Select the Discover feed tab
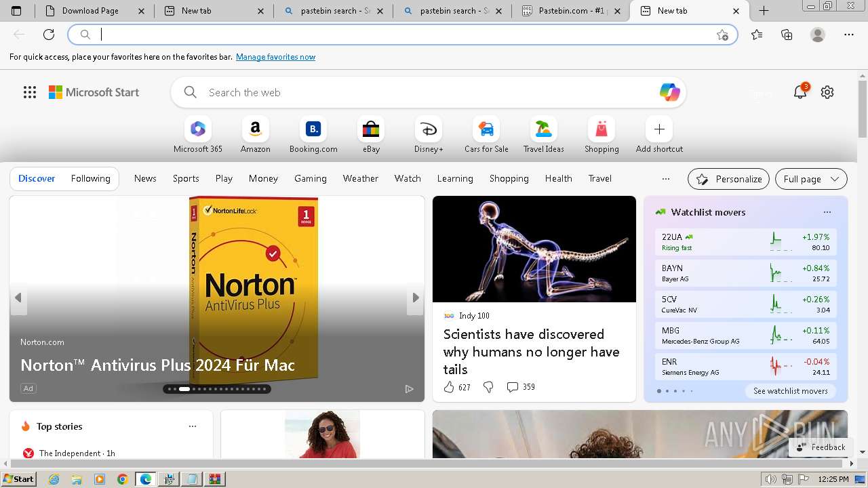Screen dimensions: 868x488 pyautogui.click(x=37, y=178)
